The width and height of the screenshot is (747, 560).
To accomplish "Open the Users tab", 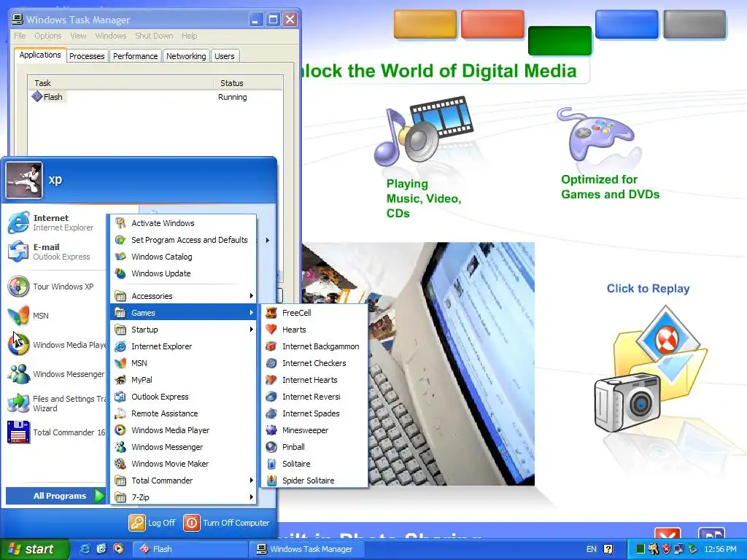I will pyautogui.click(x=225, y=56).
